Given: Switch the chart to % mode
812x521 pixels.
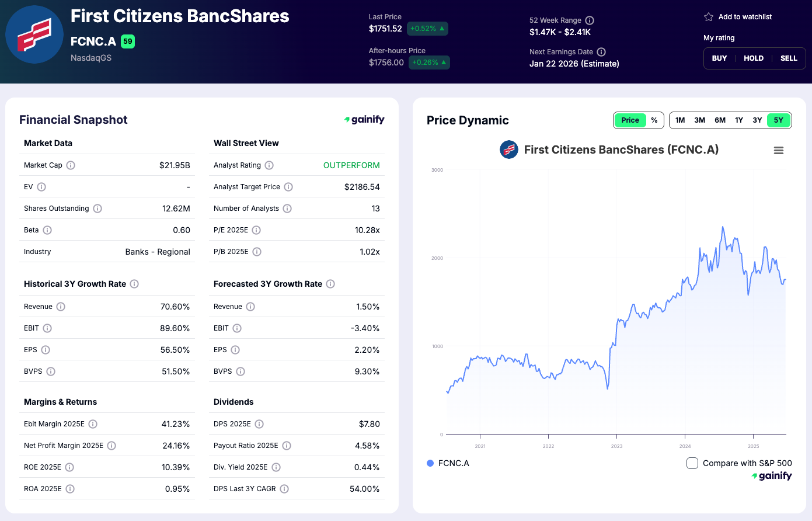Looking at the screenshot, I should [x=654, y=120].
